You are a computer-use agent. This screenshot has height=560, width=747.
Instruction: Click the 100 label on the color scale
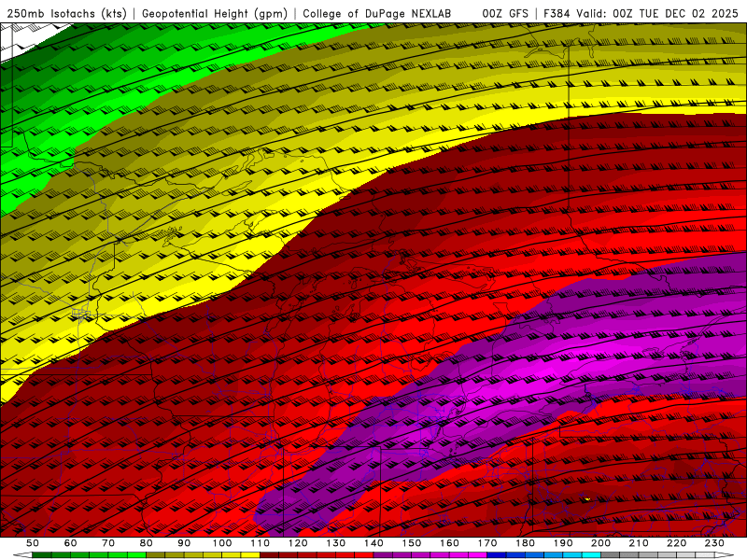(222, 543)
